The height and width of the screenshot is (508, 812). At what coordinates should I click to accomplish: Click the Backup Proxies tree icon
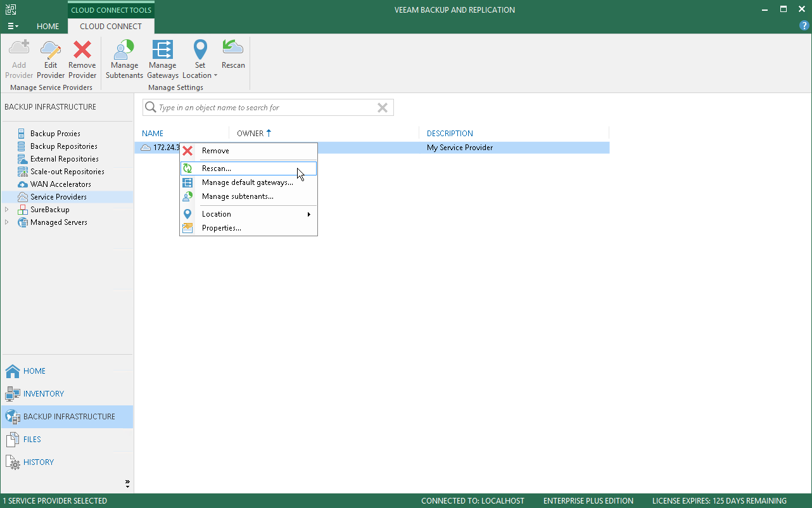(x=23, y=134)
